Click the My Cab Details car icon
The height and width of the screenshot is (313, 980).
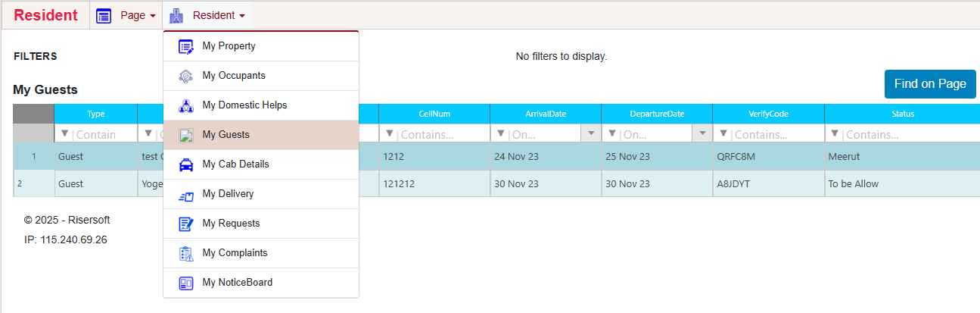[x=185, y=164]
